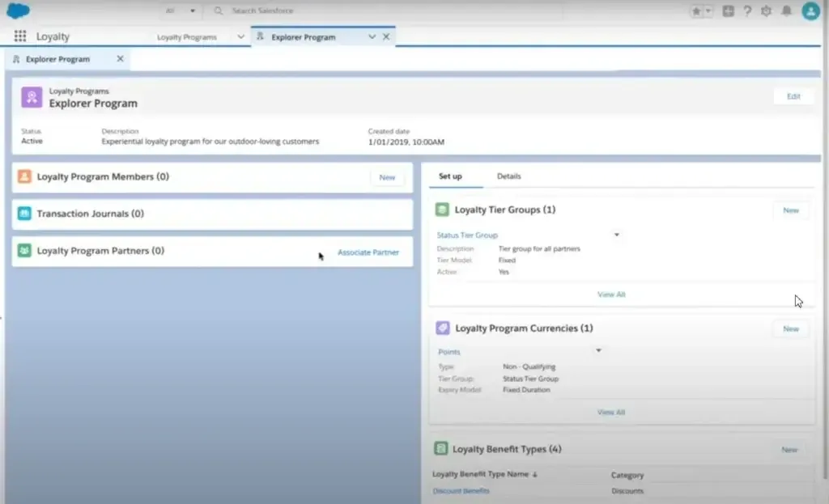Click New for Loyalty Tier Groups
Image resolution: width=829 pixels, height=504 pixels.
click(x=791, y=210)
